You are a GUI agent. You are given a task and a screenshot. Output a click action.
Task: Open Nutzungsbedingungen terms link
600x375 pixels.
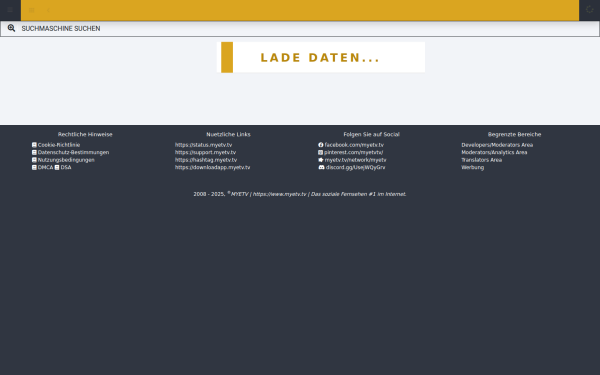click(66, 160)
